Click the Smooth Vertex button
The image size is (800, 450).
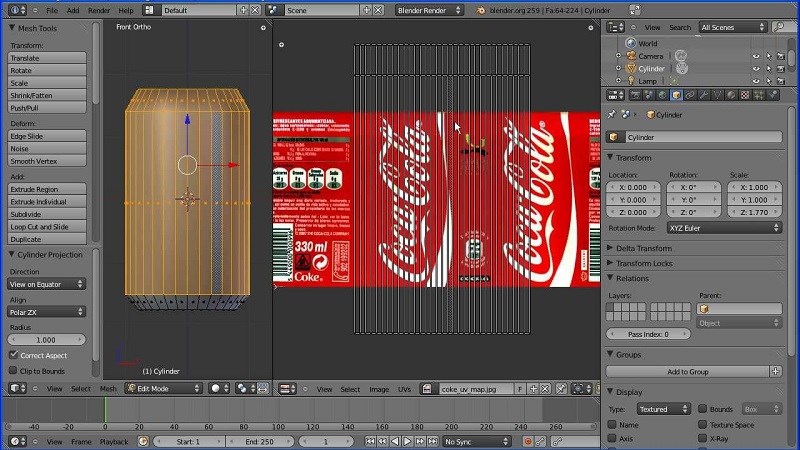click(46, 161)
